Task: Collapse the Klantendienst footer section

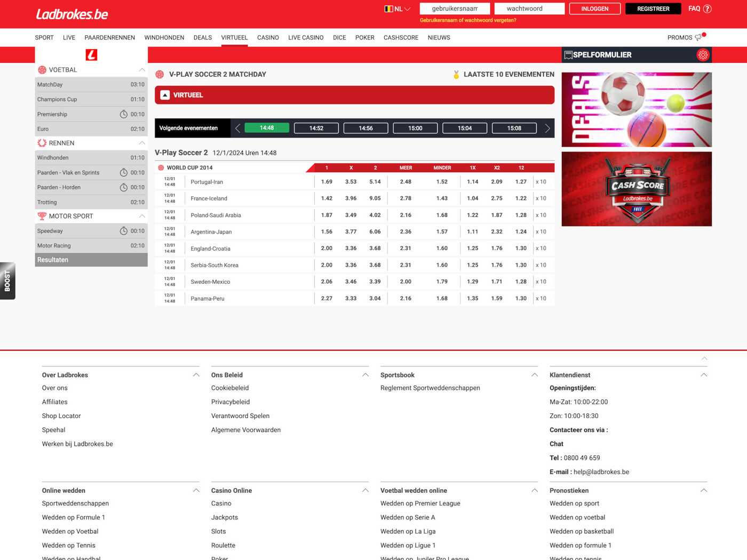Action: (704, 375)
